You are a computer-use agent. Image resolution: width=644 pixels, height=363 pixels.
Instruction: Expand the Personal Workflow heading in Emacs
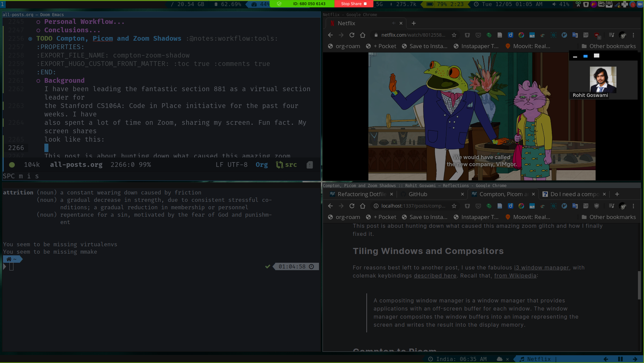84,22
